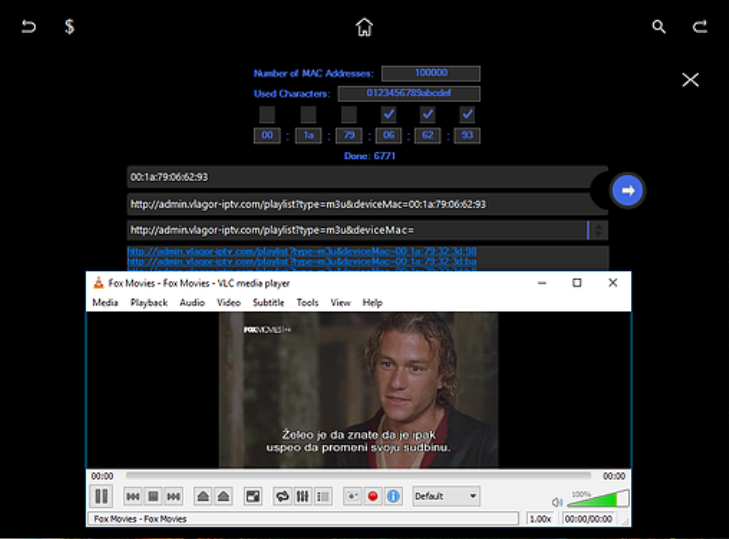Maximize the VLC window
Viewport: 729px width, 539px height.
[x=577, y=283]
